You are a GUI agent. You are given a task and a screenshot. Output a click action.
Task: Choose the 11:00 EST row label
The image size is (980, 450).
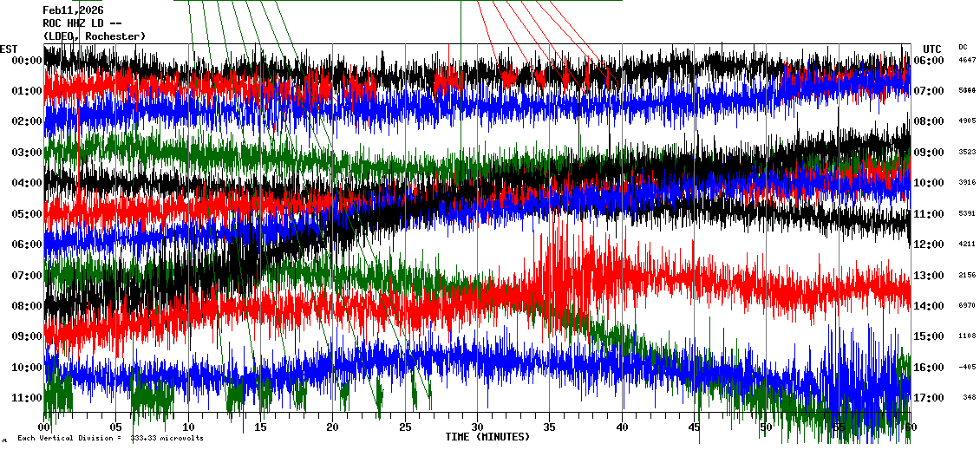click(x=24, y=398)
